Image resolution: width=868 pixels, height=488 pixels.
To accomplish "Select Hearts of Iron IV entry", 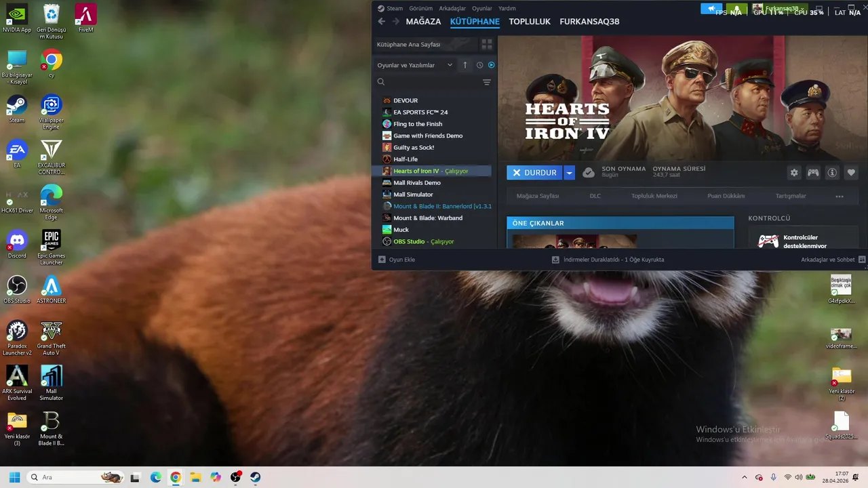I will [432, 171].
